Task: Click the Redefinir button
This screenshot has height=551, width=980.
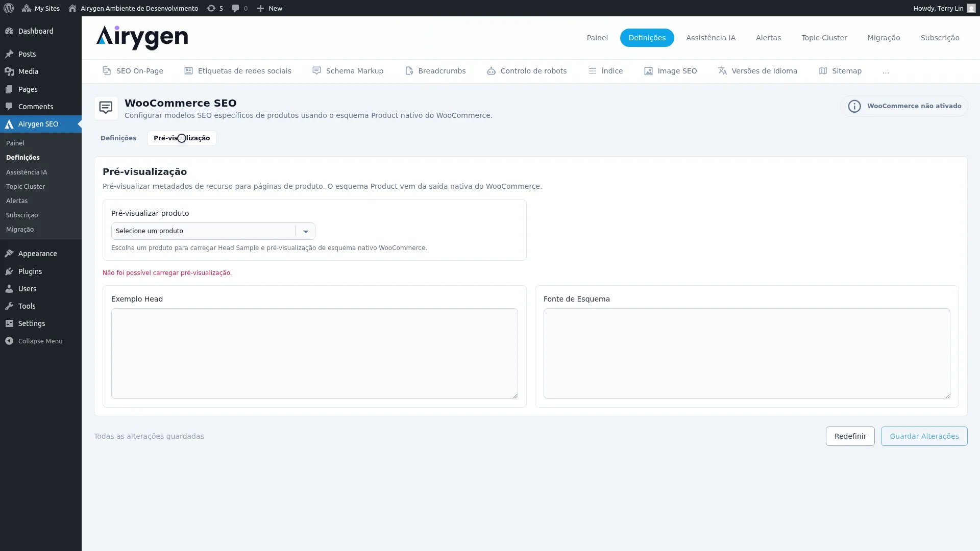Action: pyautogui.click(x=850, y=436)
